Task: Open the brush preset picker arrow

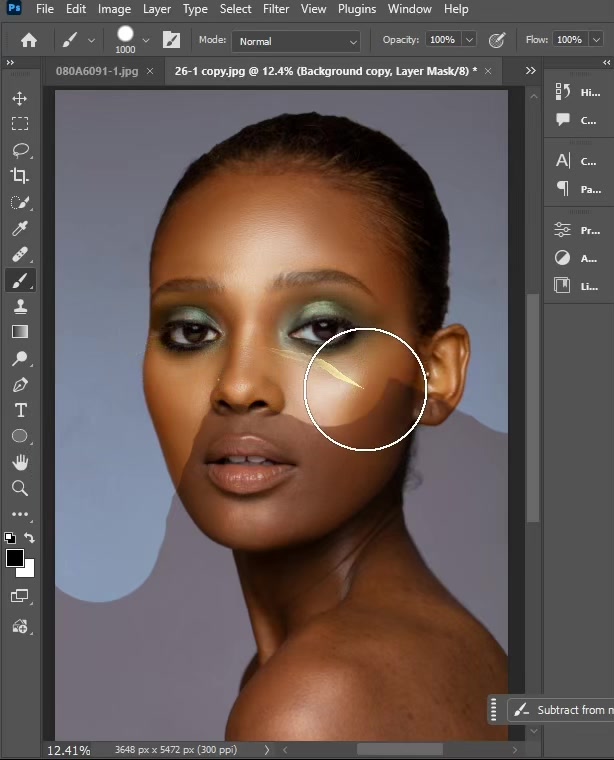Action: [145, 40]
